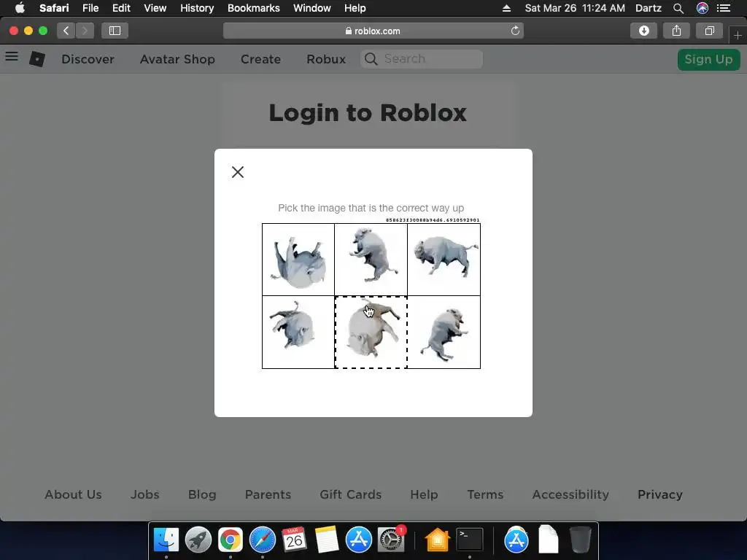Open the blank document icon in the Dock
Screen dimensions: 747x560
549,540
